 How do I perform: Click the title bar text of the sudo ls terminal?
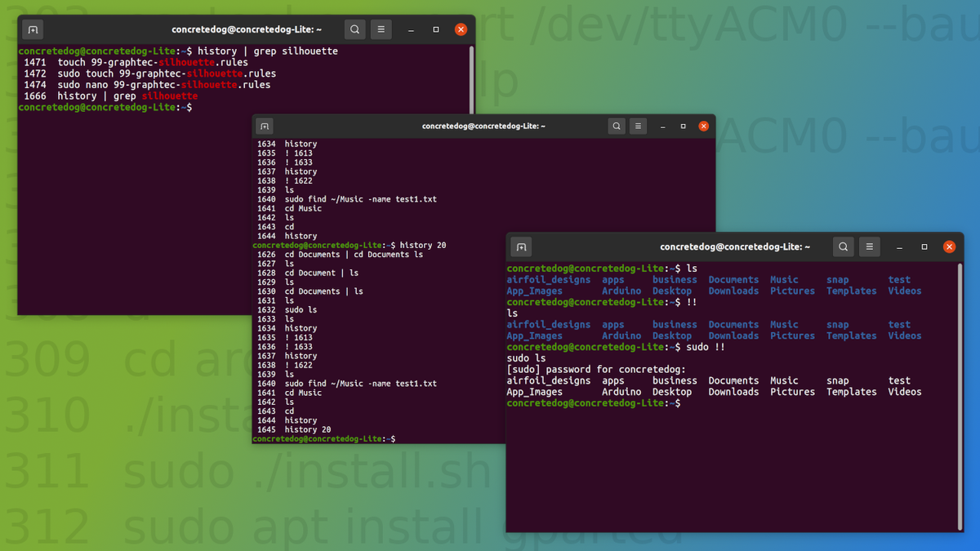coord(735,247)
